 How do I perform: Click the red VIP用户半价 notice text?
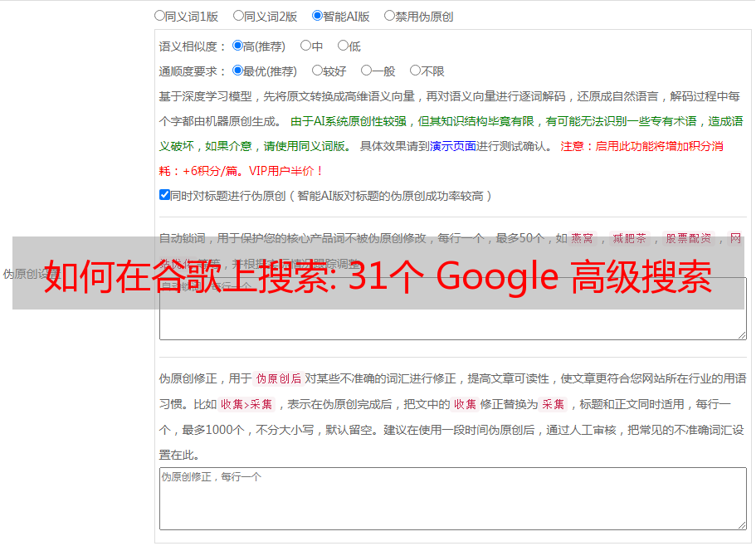click(x=285, y=171)
